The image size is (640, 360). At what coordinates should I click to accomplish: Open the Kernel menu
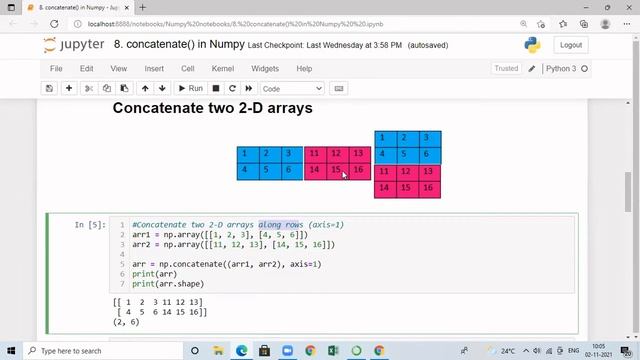pos(222,69)
